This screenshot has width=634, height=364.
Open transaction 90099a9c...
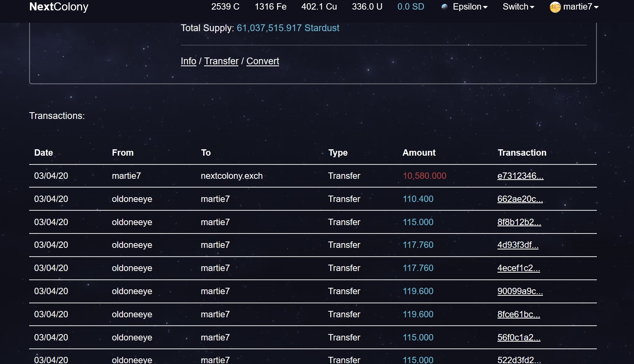click(x=520, y=291)
